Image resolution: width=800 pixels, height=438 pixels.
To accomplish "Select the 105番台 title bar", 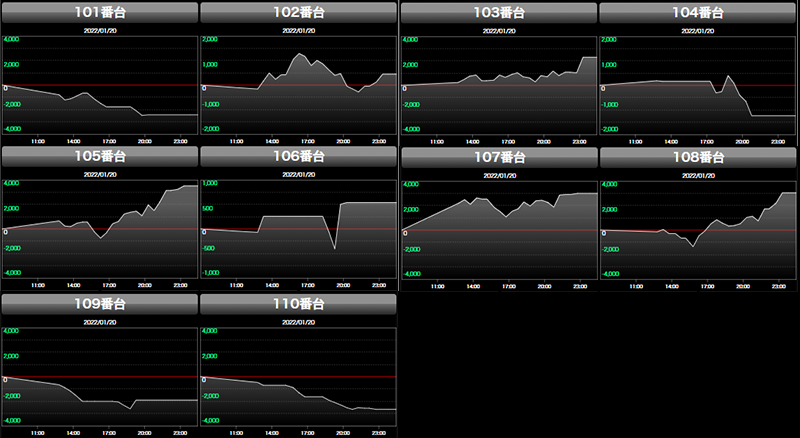I will pyautogui.click(x=100, y=156).
